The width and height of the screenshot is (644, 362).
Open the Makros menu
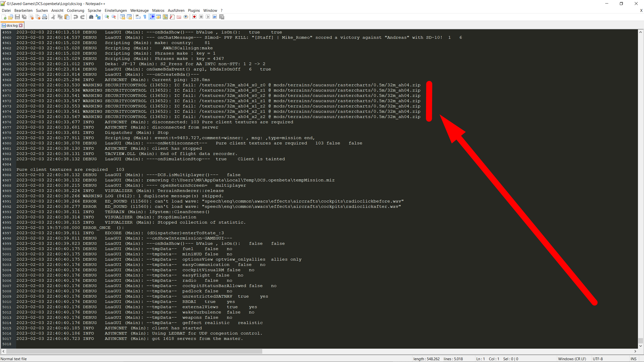(x=158, y=11)
